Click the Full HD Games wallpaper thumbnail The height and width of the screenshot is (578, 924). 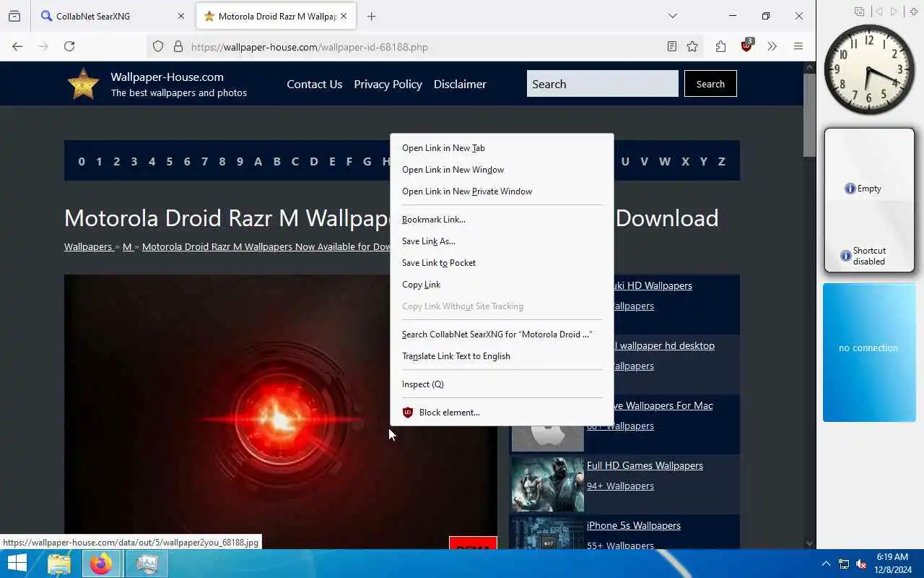[x=547, y=484]
